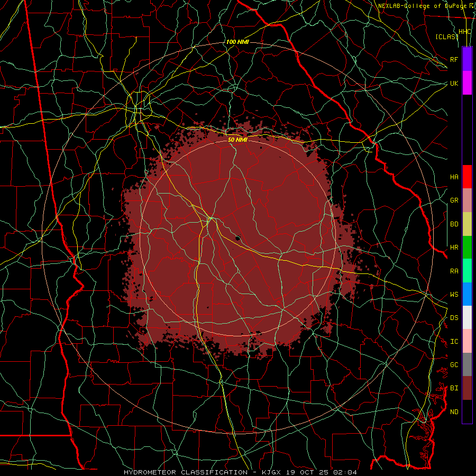
Task: Click the IC legend label
Action: (x=454, y=342)
